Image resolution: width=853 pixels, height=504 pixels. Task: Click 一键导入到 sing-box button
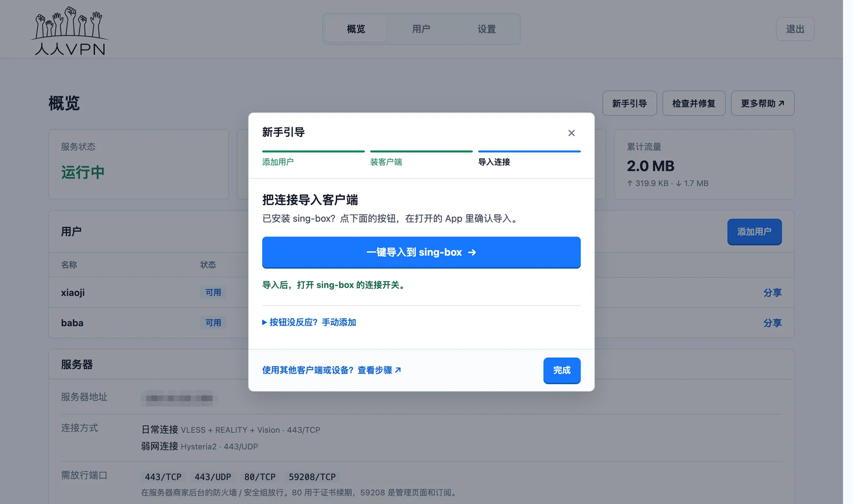(x=421, y=253)
